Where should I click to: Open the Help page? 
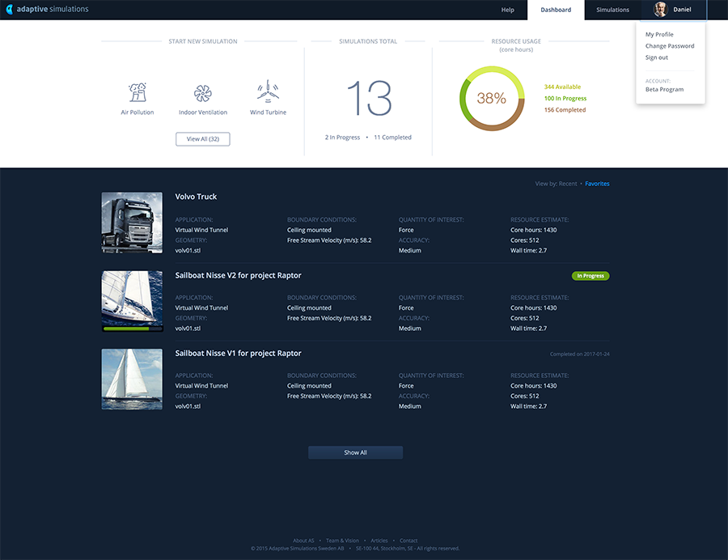point(507,10)
